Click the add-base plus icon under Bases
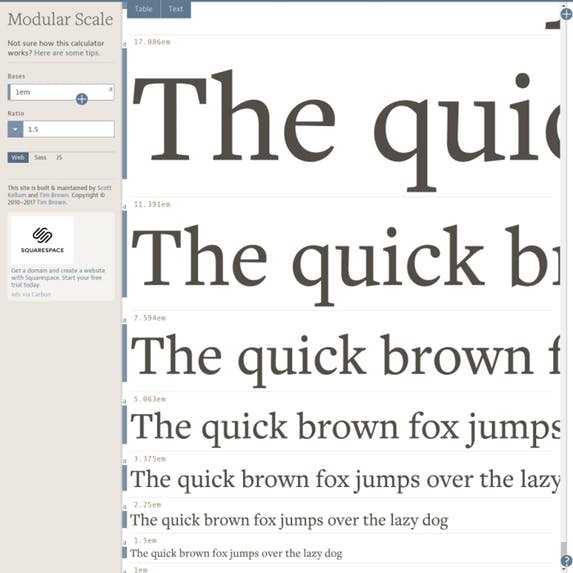 click(81, 99)
